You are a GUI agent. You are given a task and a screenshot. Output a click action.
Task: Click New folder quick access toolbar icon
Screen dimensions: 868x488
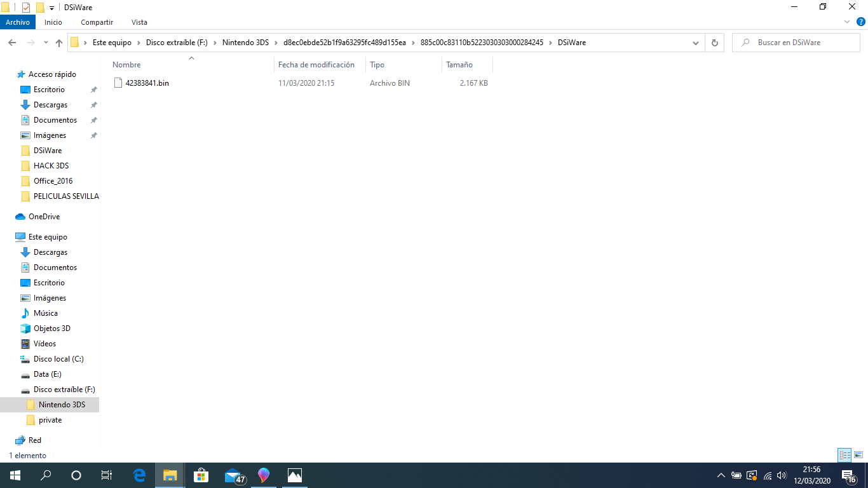pos(40,8)
